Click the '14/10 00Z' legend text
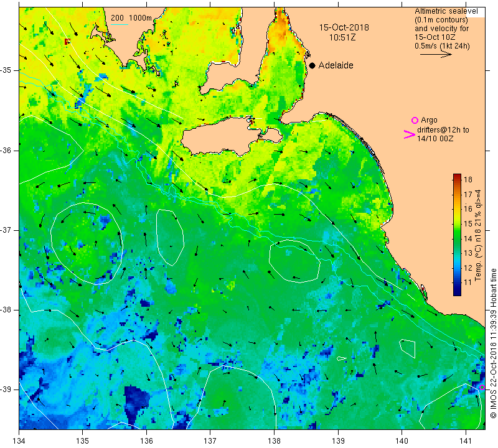Image resolution: width=498 pixels, height=448 pixels. [435, 139]
